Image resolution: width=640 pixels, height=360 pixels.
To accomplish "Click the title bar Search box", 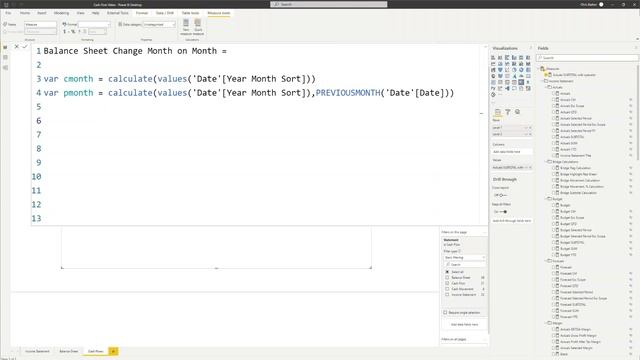I will [x=329, y=4].
